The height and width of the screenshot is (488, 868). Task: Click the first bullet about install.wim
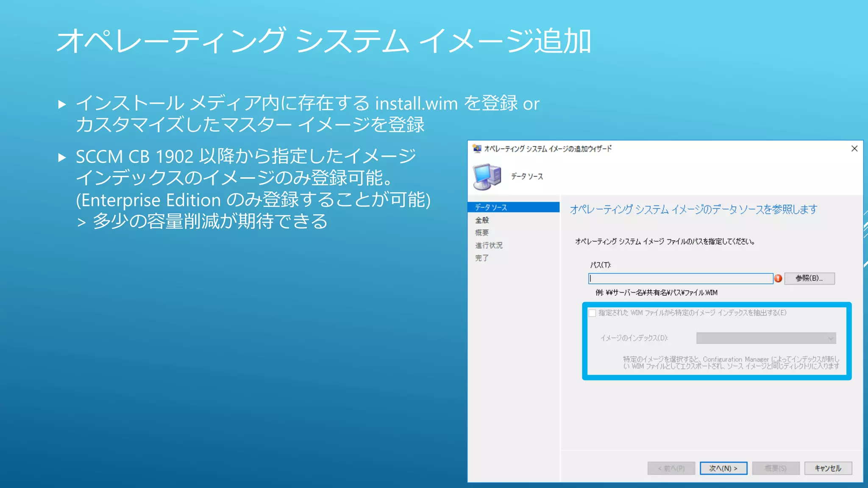pos(307,114)
